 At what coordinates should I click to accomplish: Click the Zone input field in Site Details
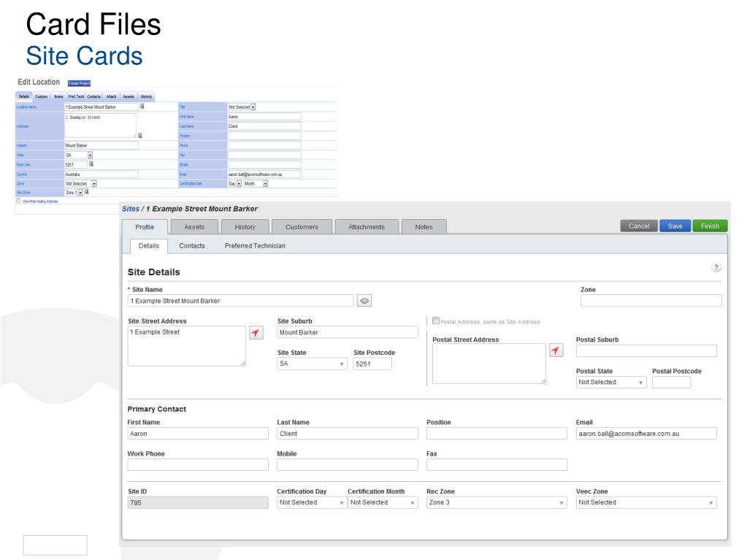point(651,301)
